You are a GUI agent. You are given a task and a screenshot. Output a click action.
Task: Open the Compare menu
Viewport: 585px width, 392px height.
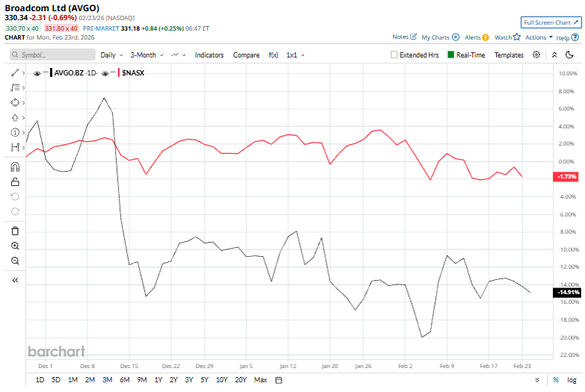[247, 55]
